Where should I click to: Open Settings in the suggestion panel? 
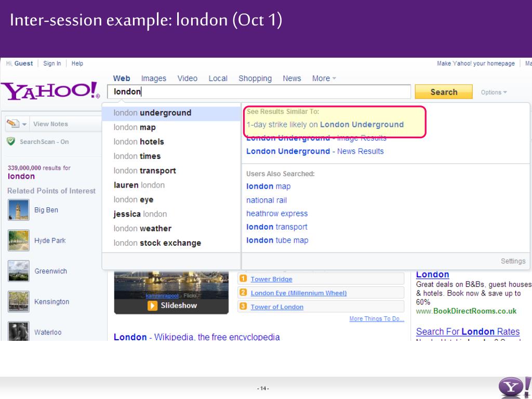tap(513, 261)
